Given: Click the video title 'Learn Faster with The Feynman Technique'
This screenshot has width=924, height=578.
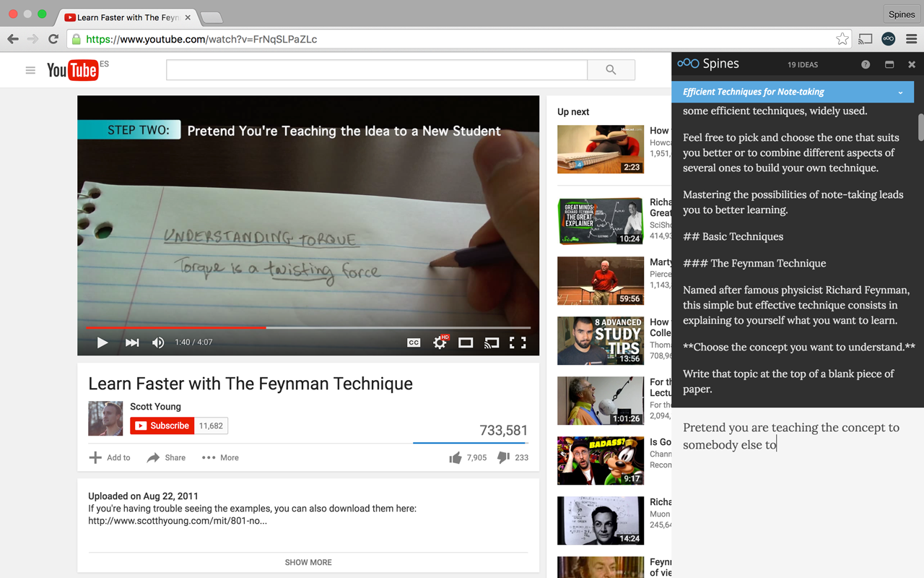Looking at the screenshot, I should 250,384.
